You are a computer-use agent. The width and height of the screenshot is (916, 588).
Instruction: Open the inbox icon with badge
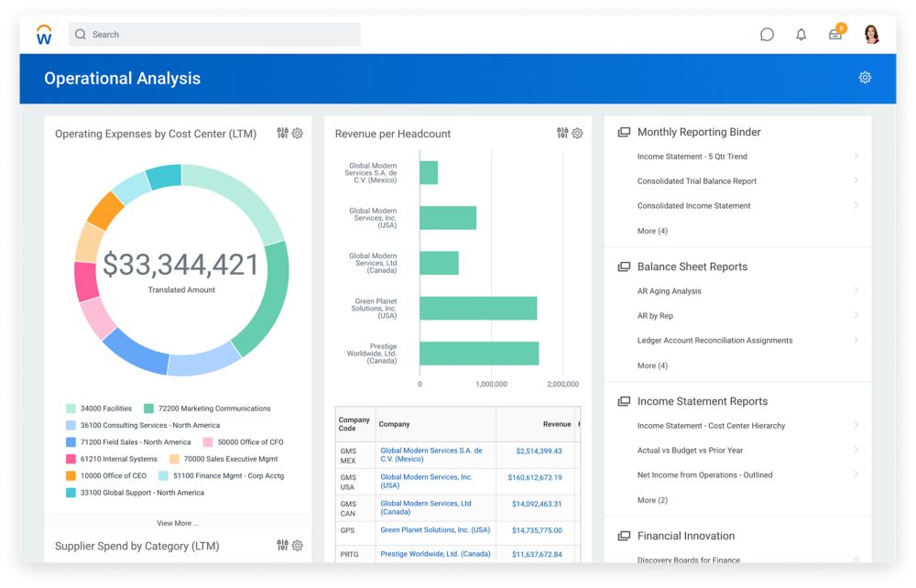tap(834, 34)
